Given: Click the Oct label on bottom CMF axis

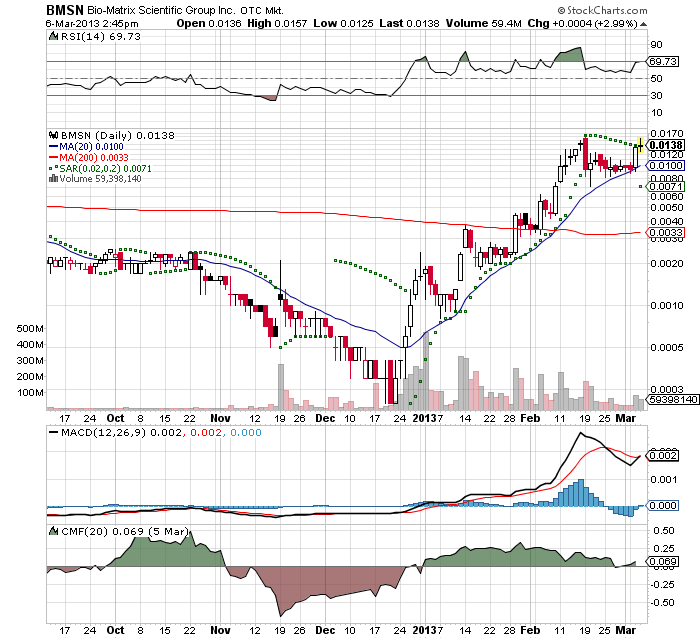Looking at the screenshot, I should pos(116,631).
